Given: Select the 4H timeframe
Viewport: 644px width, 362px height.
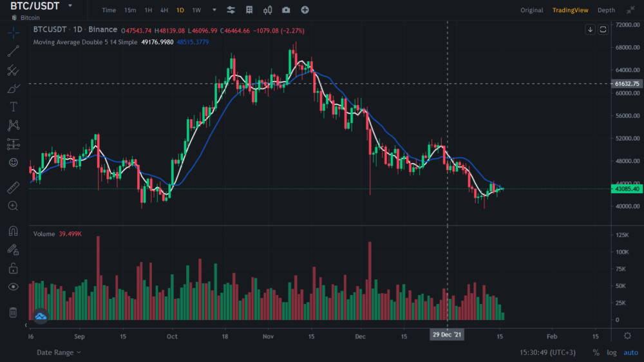Looking at the screenshot, I should pyautogui.click(x=164, y=10).
